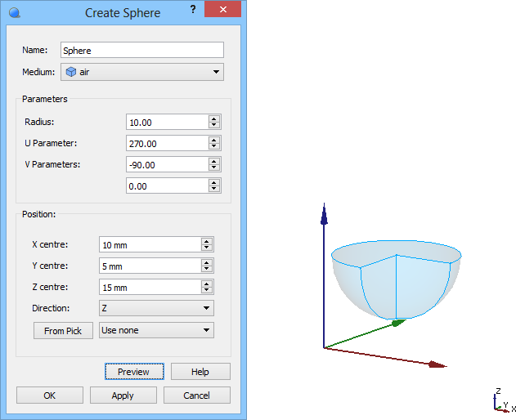Open the Use none dropdown
The height and width of the screenshot is (420, 516).
156,330
